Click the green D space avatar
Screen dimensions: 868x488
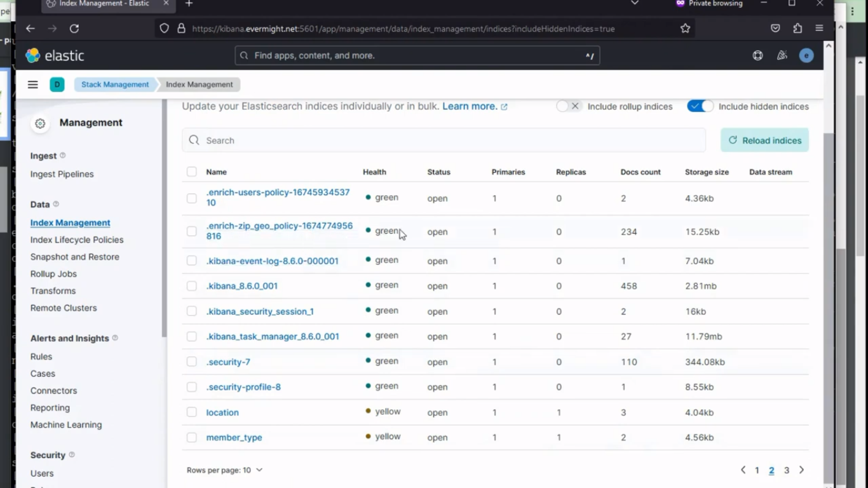pos(57,85)
